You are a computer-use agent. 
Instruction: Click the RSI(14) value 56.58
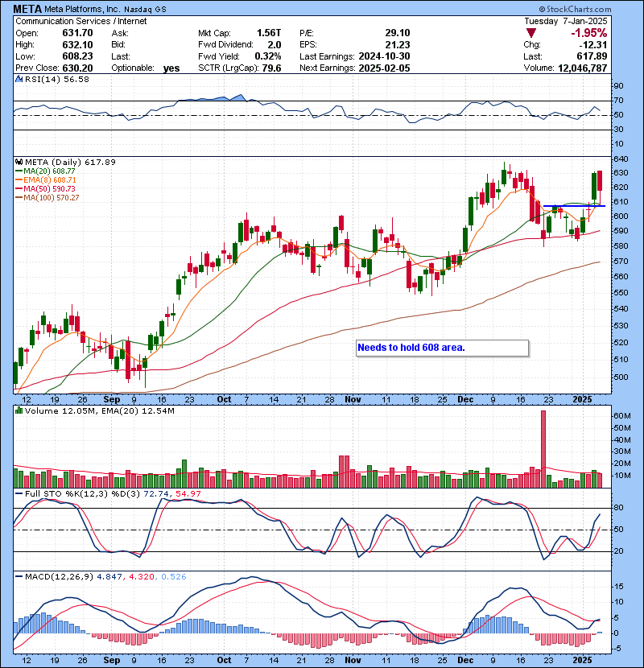point(75,79)
